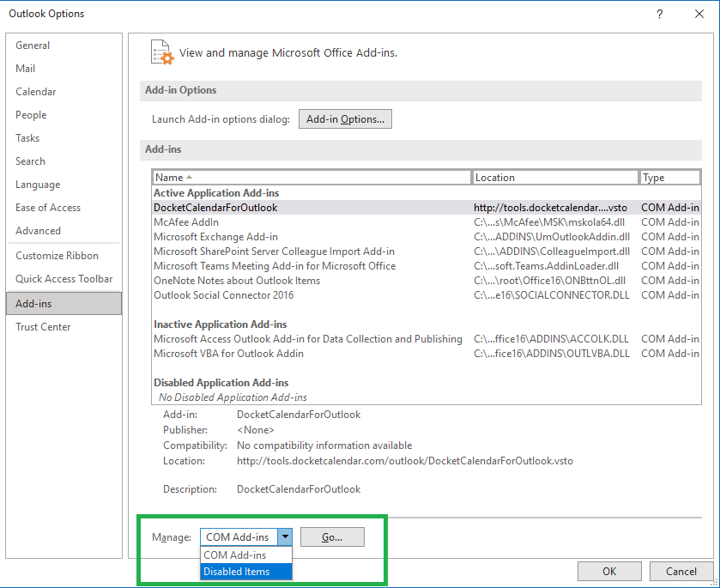720x588 pixels.
Task: Click the docketcalendar .vsto location details text
Action: [404, 461]
